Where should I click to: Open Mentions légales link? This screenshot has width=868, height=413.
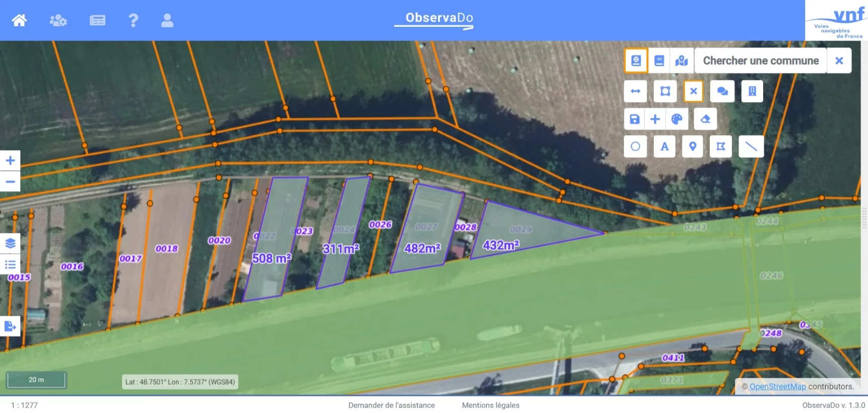click(490, 405)
